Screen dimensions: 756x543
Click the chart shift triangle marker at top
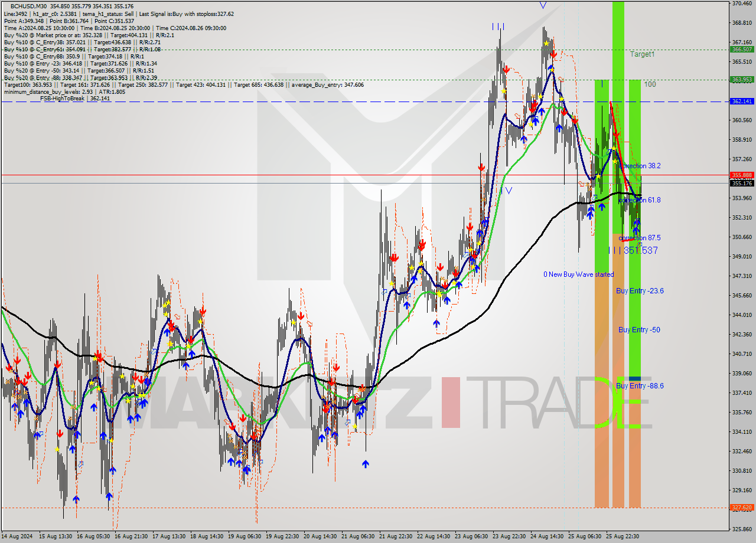point(542,5)
